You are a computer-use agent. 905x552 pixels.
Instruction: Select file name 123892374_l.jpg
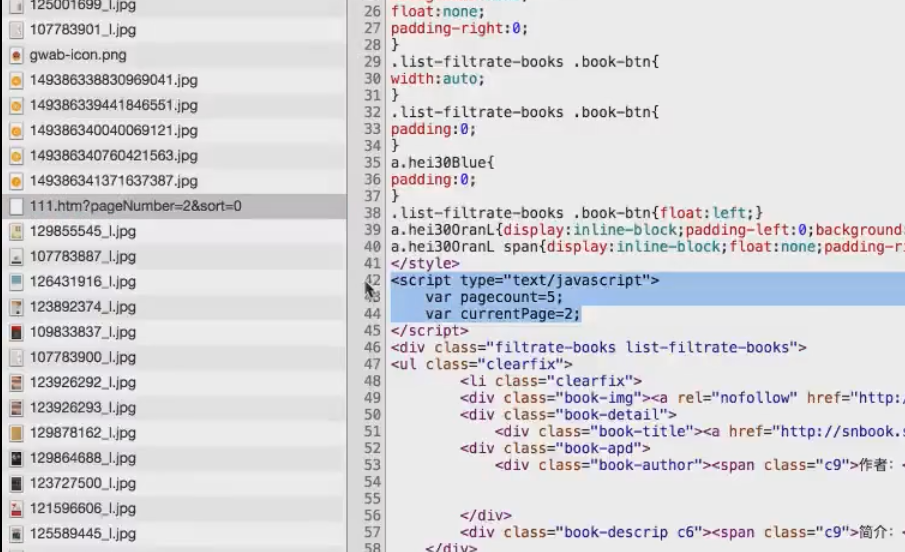[83, 307]
